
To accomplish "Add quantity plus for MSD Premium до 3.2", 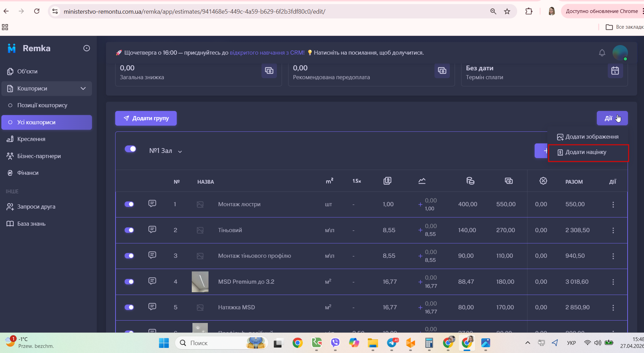I will coord(420,282).
